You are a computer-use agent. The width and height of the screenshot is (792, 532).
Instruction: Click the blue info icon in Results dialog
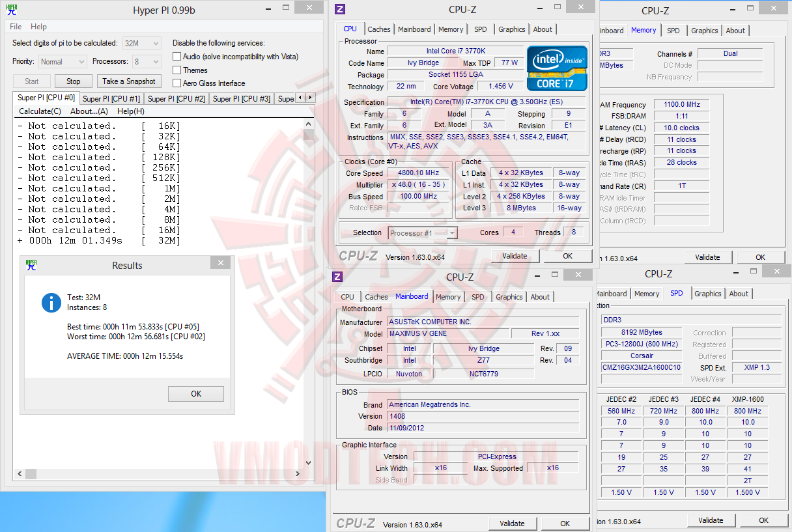(51, 302)
